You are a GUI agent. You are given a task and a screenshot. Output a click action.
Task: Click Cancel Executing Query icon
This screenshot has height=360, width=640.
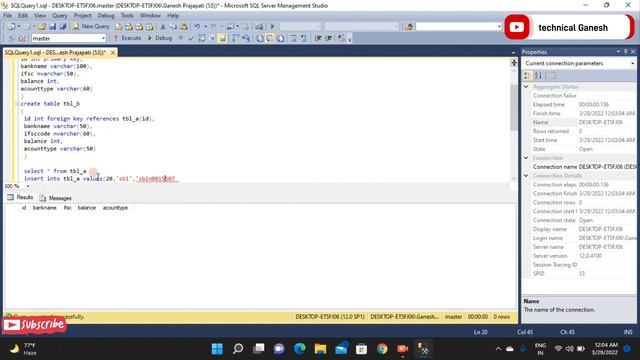[181, 38]
